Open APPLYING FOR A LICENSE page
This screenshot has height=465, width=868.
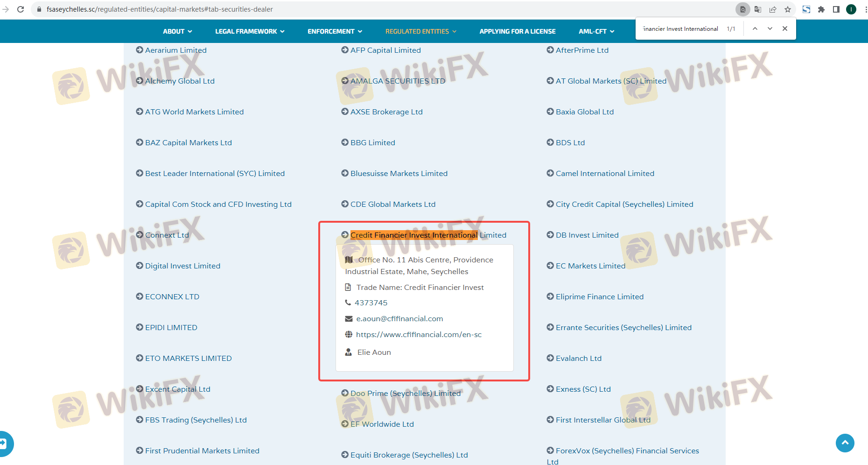(517, 31)
